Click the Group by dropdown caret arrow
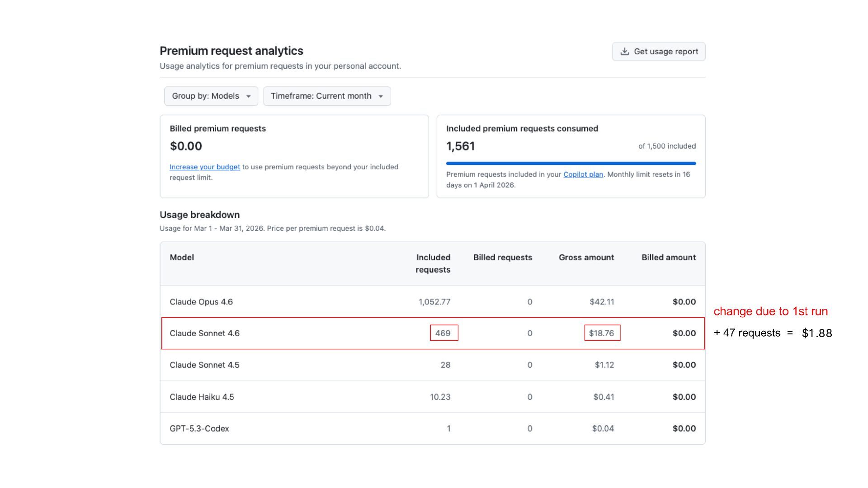This screenshot has width=868, height=488. (248, 97)
